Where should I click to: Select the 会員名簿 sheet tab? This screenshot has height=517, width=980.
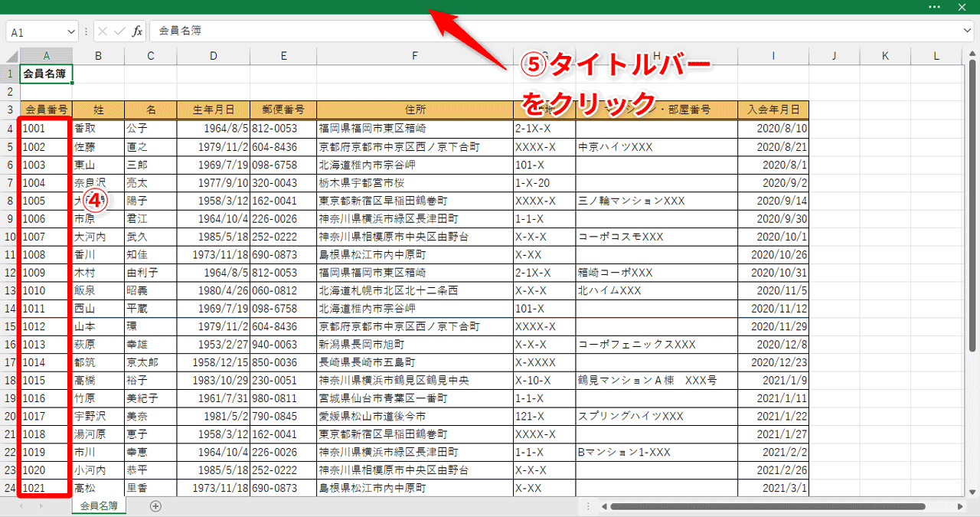point(98,506)
